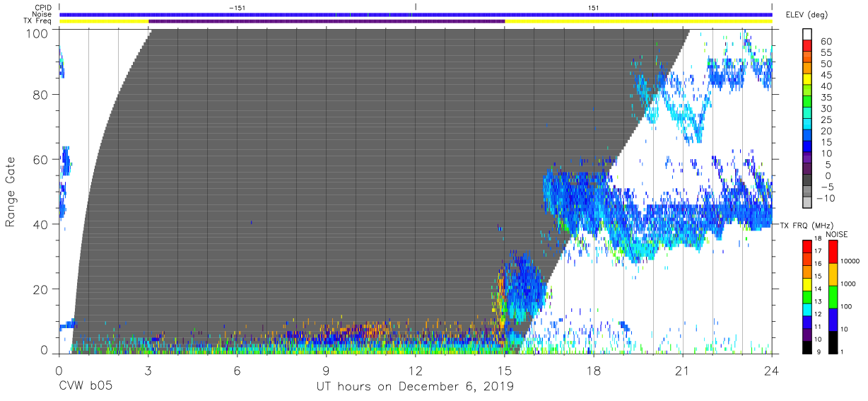Click the cyan 20–25 degree elevation color segment
The image size is (868, 401).
tap(808, 125)
